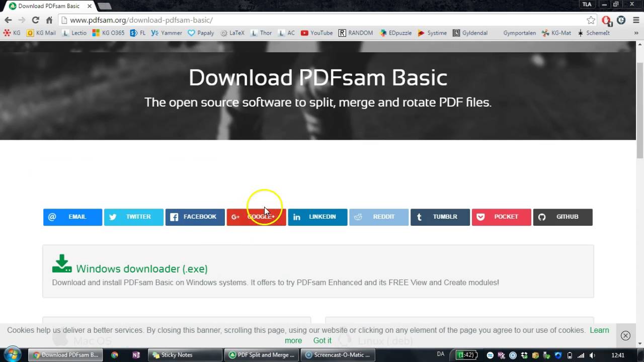This screenshot has width=644, height=362.
Task: Open the YouTube bookmark
Action: pyautogui.click(x=317, y=33)
